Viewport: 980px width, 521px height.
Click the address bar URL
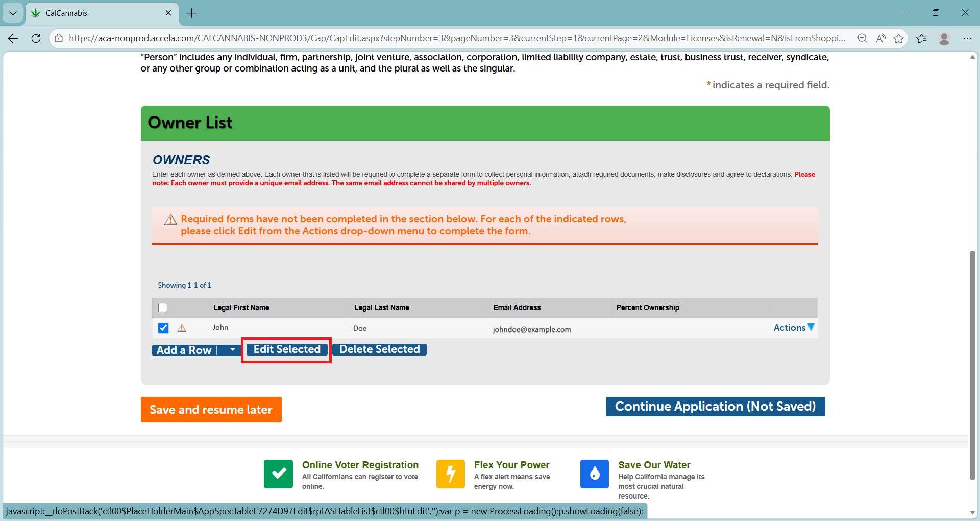tap(457, 38)
